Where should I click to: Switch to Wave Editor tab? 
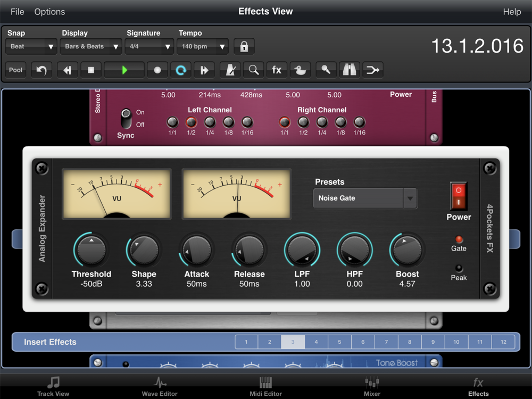tap(160, 387)
